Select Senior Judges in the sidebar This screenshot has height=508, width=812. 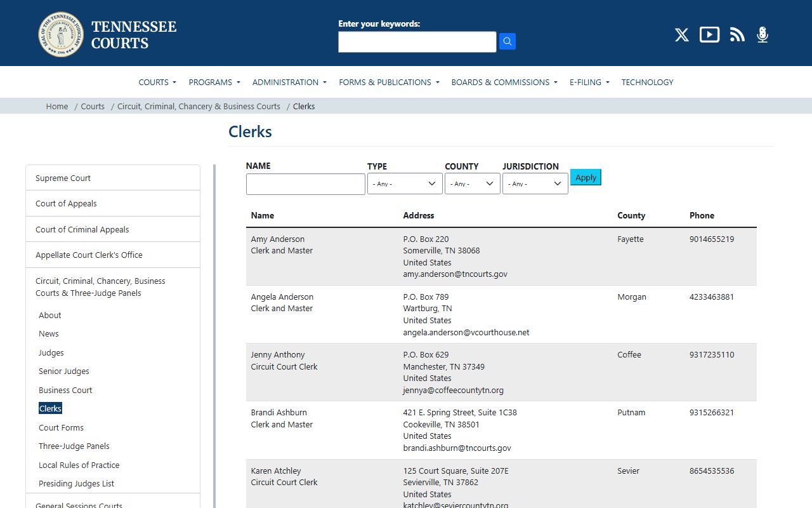(x=64, y=371)
